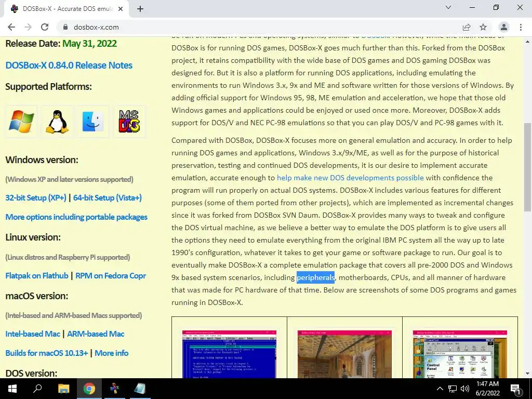Open the tab search chevron
Viewport: 532px width, 399px height.
point(448,7)
